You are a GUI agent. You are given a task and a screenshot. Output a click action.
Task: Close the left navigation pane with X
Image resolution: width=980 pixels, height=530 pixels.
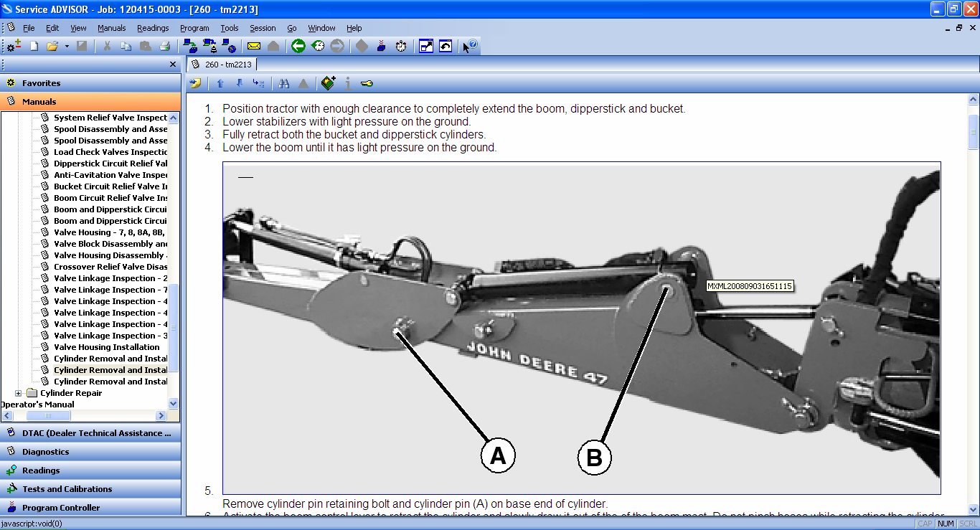(x=173, y=65)
